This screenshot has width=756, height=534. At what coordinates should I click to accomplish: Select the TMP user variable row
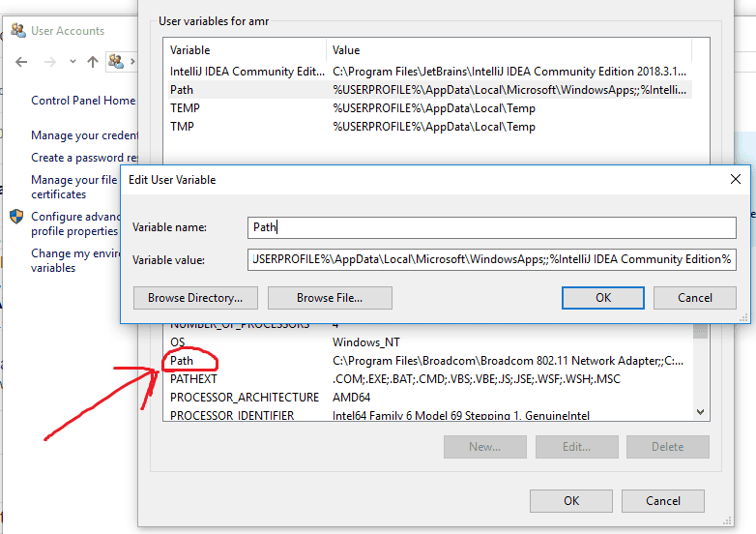[430, 127]
